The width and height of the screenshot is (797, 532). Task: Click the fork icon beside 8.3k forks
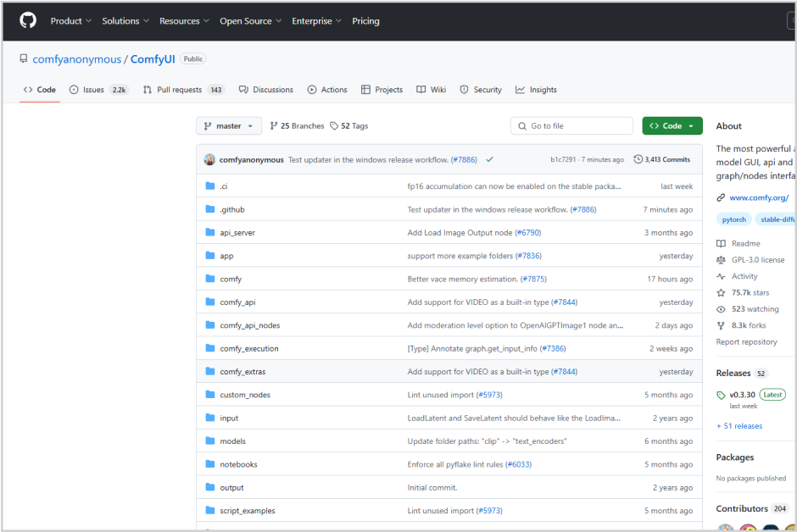[x=721, y=325]
